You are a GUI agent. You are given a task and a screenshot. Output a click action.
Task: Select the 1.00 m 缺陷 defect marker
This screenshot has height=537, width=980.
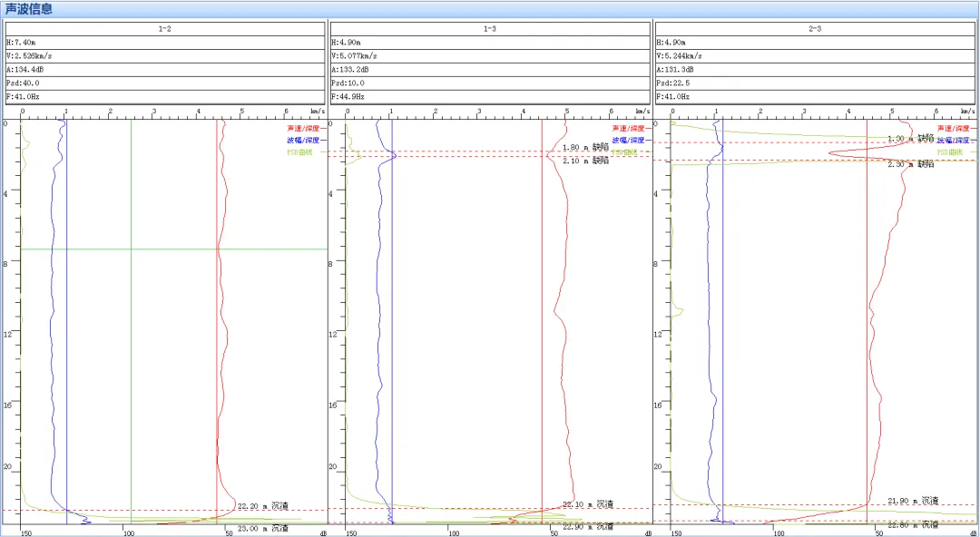[910, 139]
